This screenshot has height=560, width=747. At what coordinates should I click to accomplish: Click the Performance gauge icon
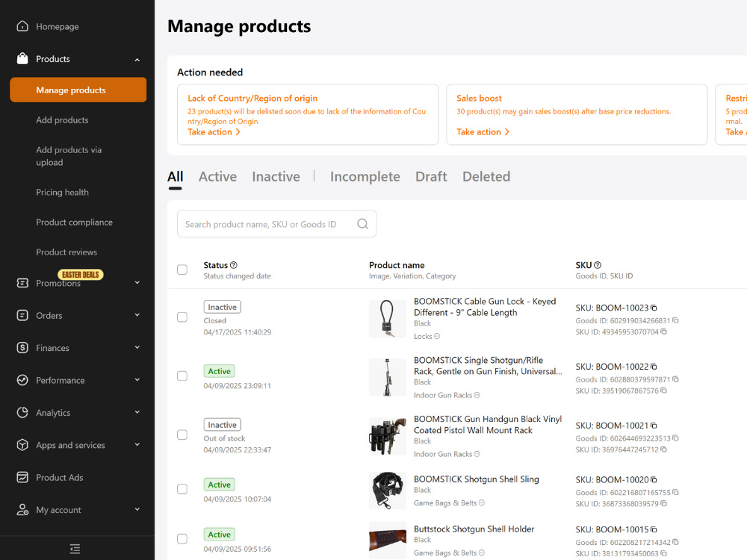coord(22,380)
